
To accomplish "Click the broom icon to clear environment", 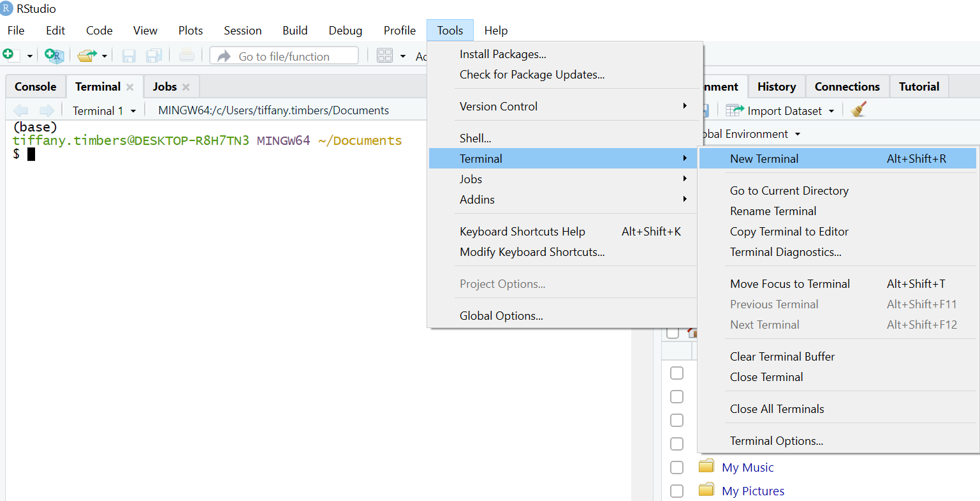I will click(859, 110).
